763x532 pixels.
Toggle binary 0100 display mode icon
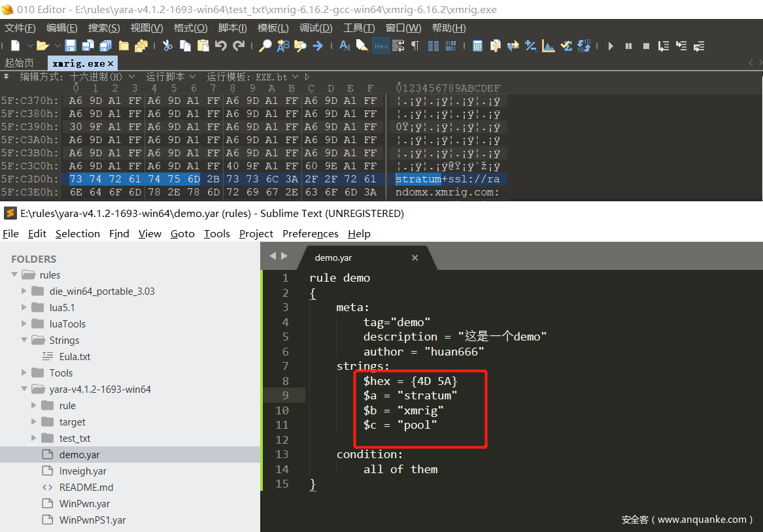(x=451, y=46)
